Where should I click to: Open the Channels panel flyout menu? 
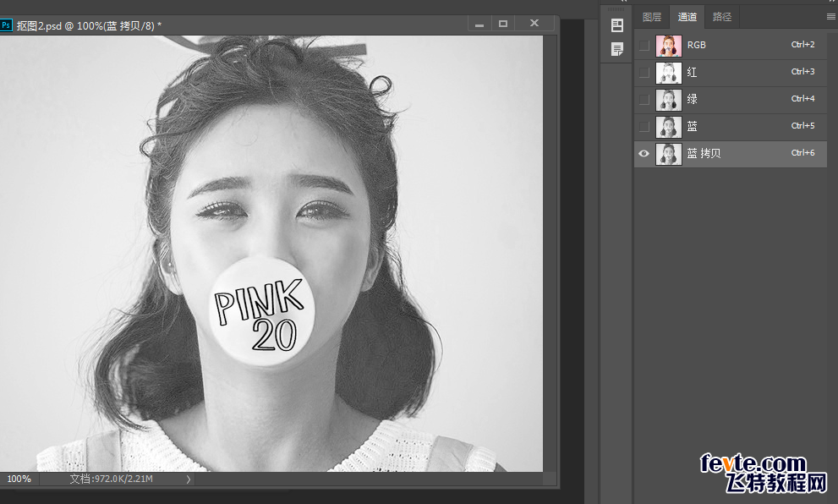pyautogui.click(x=831, y=17)
